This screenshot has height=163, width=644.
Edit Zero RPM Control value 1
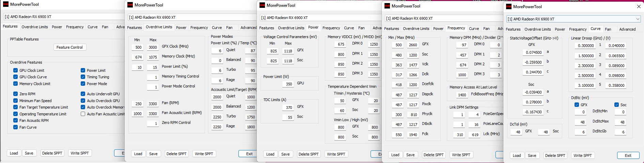tap(153, 124)
